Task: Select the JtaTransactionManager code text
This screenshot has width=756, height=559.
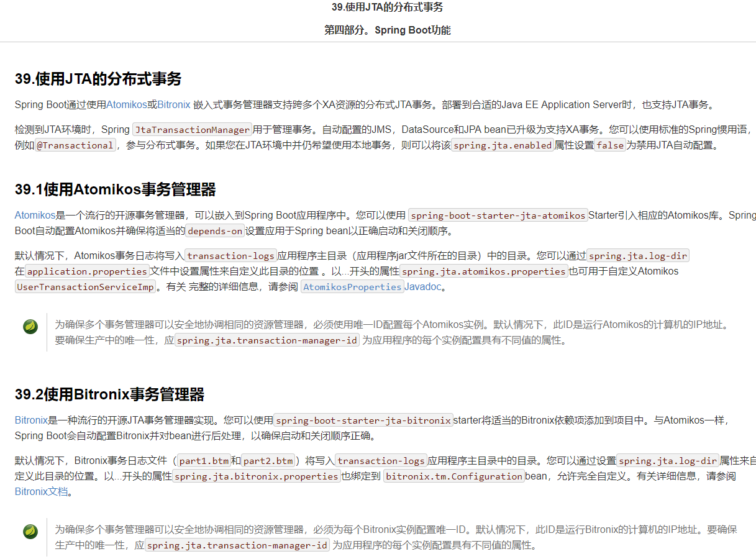Action: pyautogui.click(x=193, y=130)
